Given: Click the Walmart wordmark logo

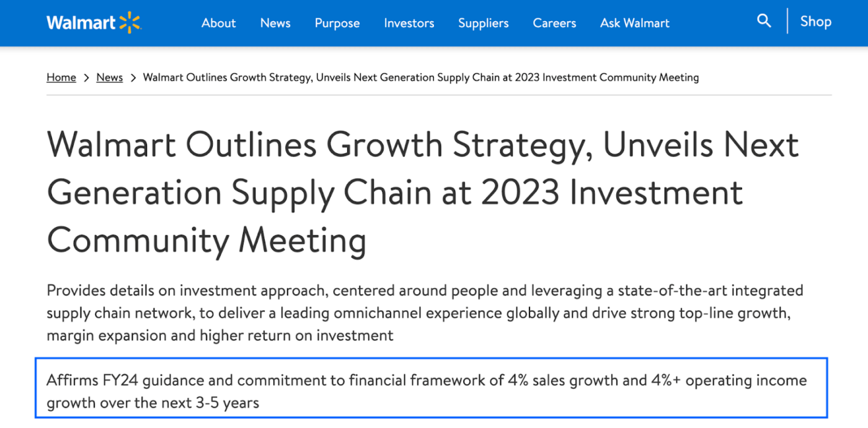Looking at the screenshot, I should tap(81, 23).
